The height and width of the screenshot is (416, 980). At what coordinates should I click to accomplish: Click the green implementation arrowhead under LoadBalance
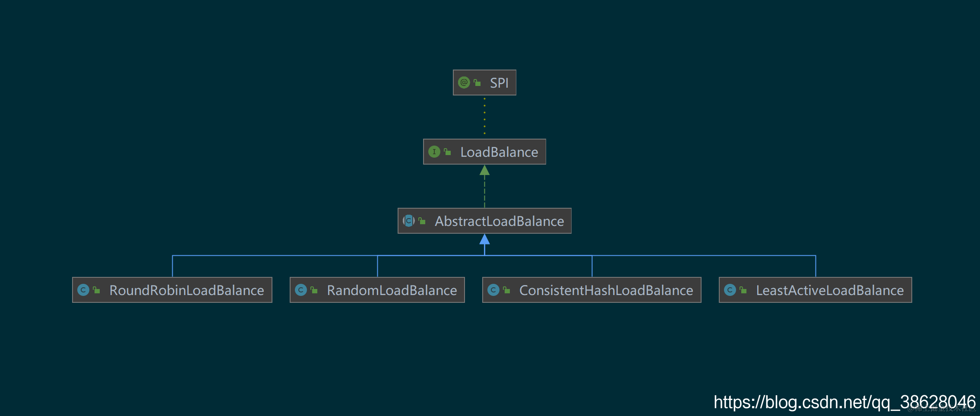[484, 170]
